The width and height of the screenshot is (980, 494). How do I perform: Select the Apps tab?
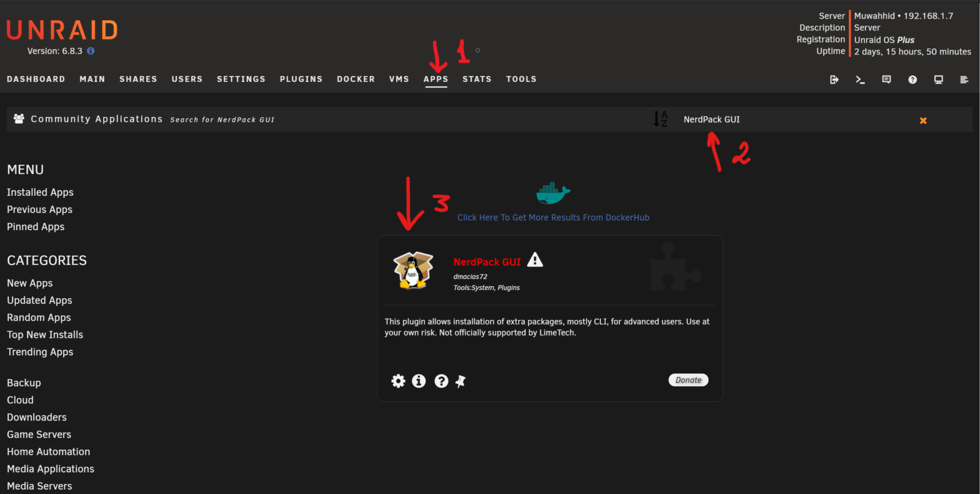(436, 79)
